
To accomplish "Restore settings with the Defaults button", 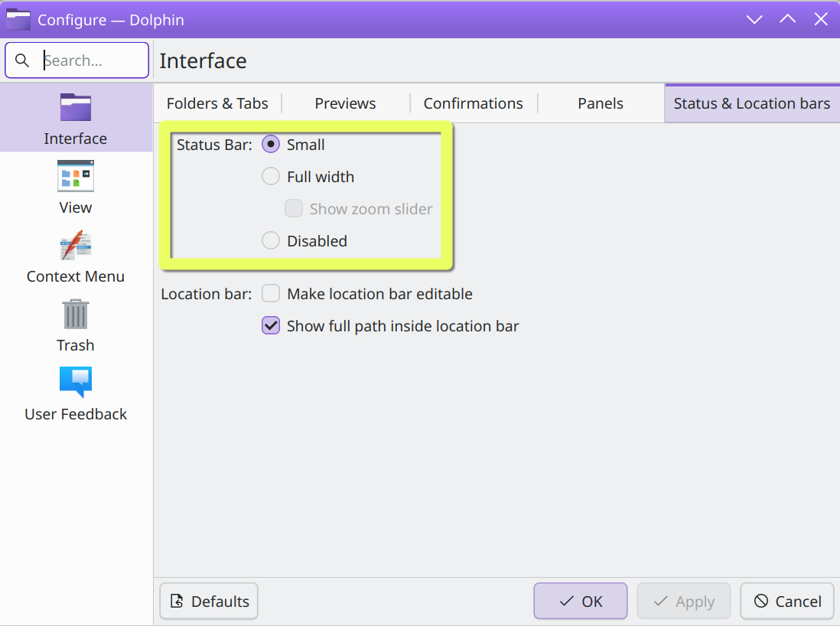I will pos(209,602).
